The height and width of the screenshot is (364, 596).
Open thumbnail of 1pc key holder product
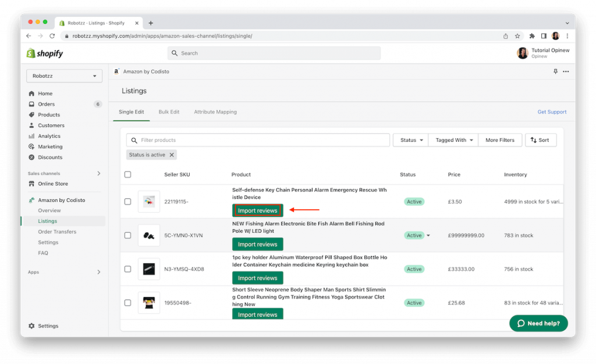coord(148,269)
